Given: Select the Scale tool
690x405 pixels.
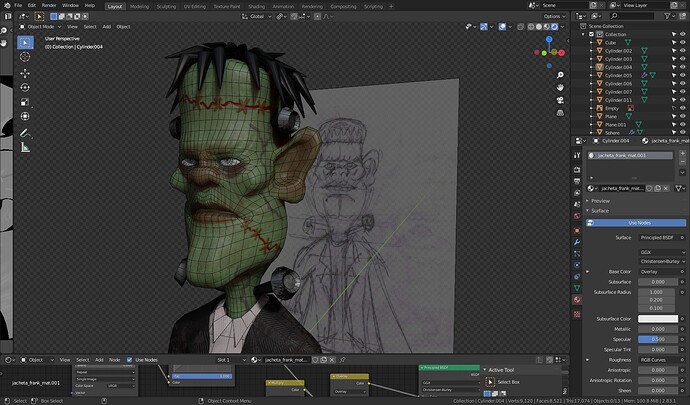Looking at the screenshot, I should (x=25, y=102).
